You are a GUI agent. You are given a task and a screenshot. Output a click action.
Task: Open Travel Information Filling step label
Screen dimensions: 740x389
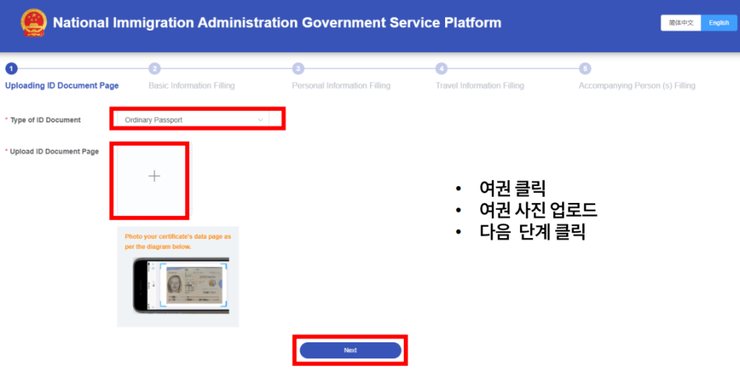click(x=480, y=85)
